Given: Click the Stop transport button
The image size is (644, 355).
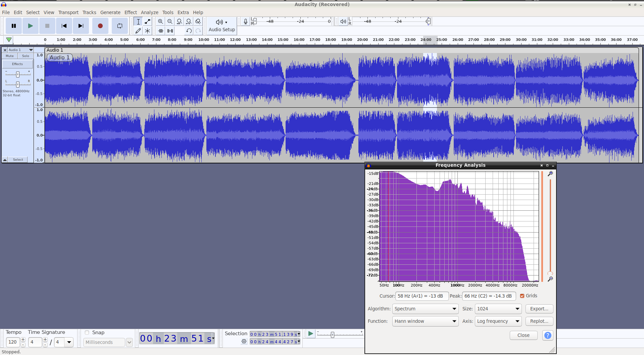Looking at the screenshot, I should click(x=47, y=26).
